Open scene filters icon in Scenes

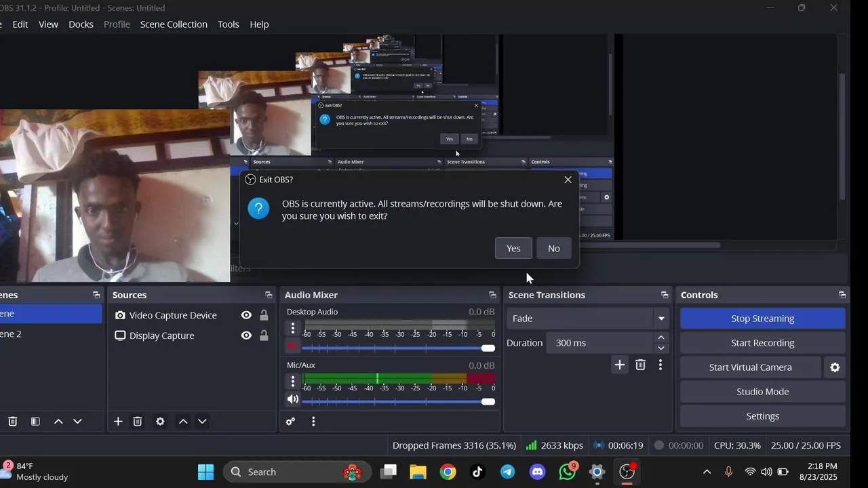(x=35, y=422)
